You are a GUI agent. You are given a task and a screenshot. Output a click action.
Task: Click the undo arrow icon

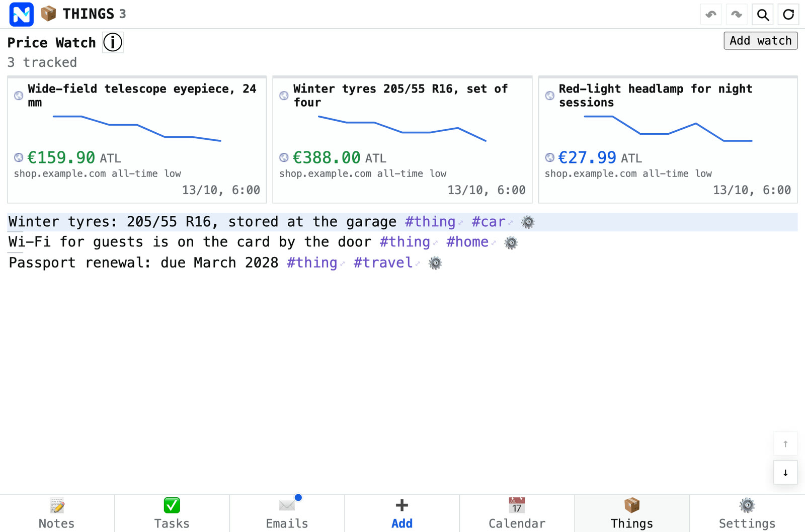[711, 15]
